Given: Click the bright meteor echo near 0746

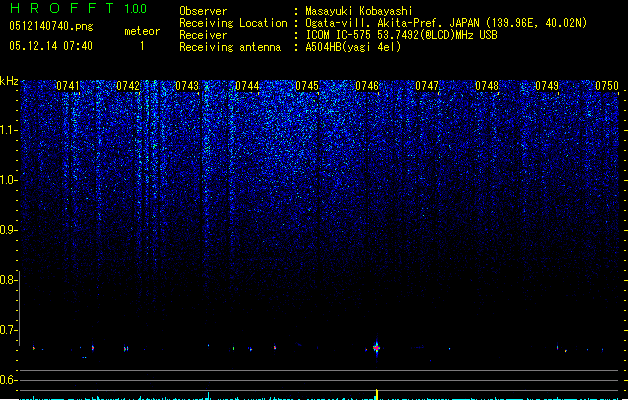Looking at the screenshot, I should 376,348.
